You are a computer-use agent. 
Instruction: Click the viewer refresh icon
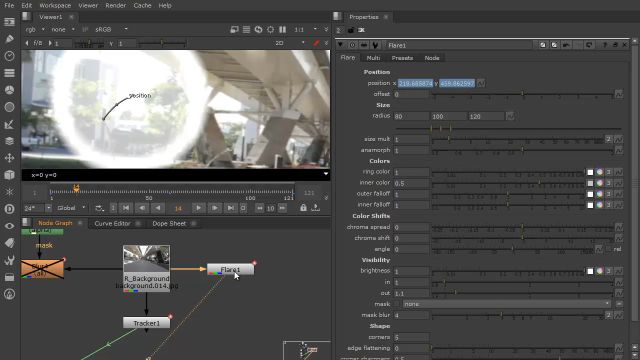click(258, 29)
